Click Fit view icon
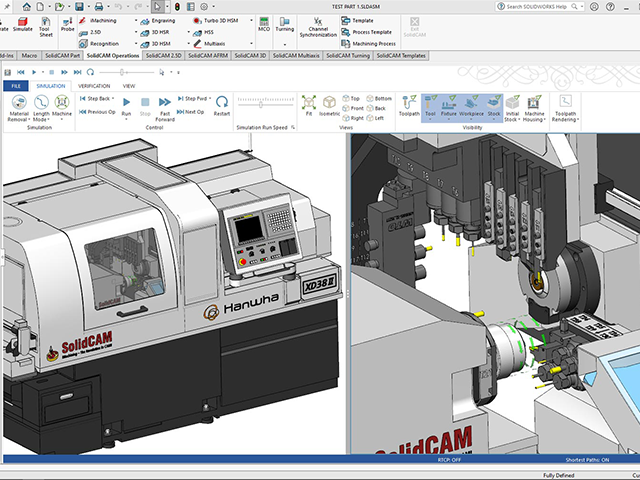The image size is (640, 480). click(x=309, y=105)
